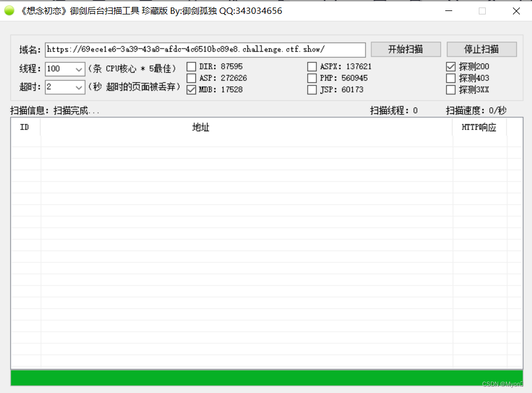This screenshot has height=393, width=532.
Task: Disable the MDB: 17528 dictionary checkbox
Action: [191, 90]
